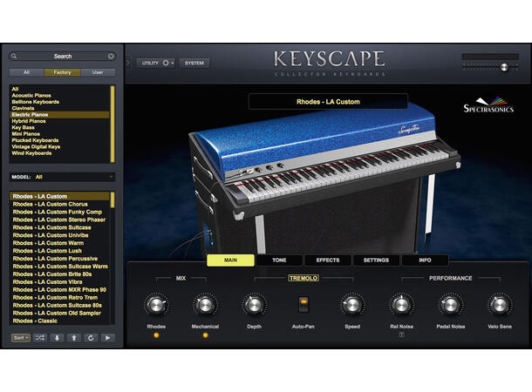Click the Rel Noise knob
The image size is (532, 392).
point(401,305)
